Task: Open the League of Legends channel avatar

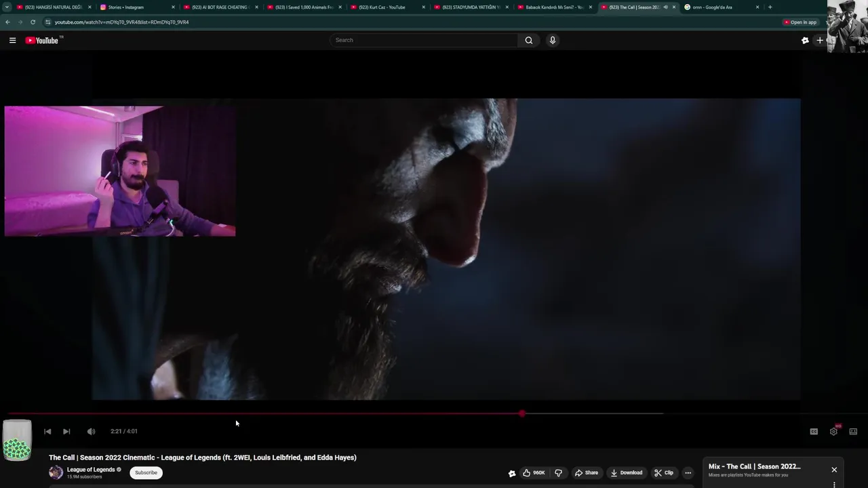Action: tap(56, 472)
